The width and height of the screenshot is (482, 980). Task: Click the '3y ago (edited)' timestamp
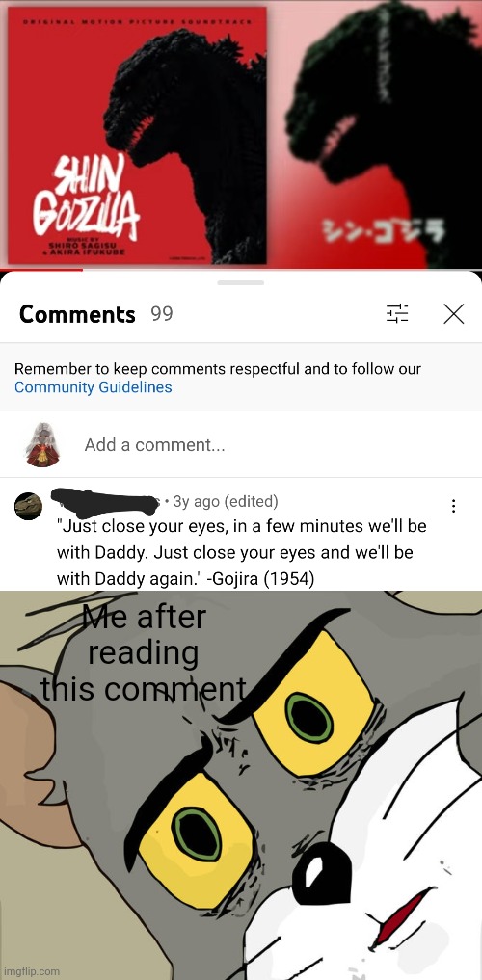point(226,501)
